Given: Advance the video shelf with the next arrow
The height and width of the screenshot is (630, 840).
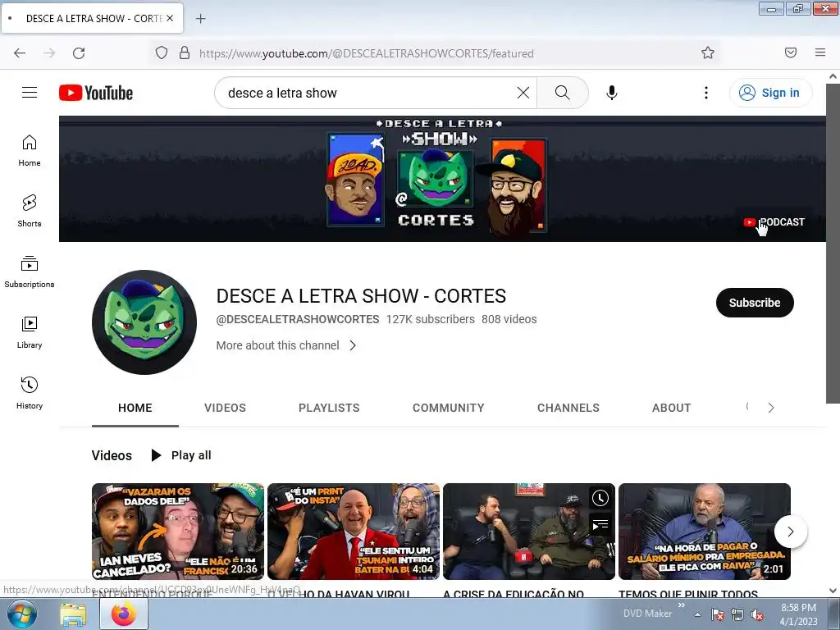Looking at the screenshot, I should coord(791,532).
